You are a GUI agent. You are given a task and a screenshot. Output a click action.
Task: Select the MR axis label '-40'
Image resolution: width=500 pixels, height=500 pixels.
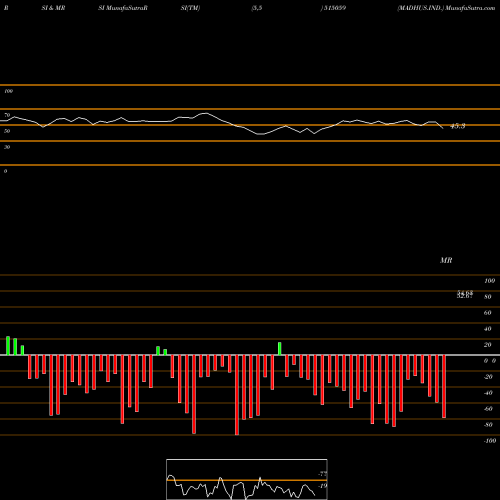click(488, 393)
